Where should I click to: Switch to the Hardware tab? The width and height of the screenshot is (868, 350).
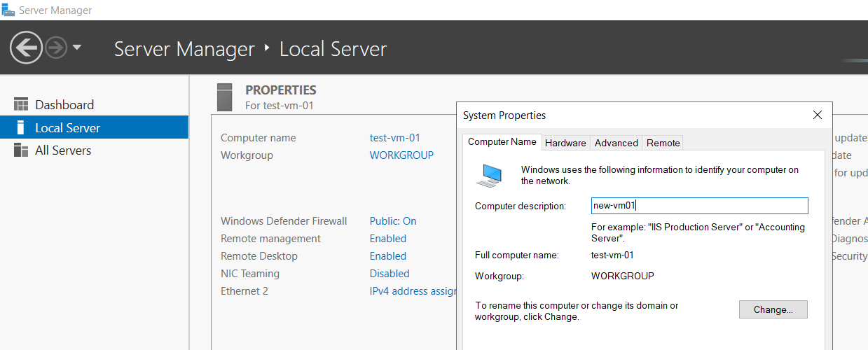coord(565,143)
